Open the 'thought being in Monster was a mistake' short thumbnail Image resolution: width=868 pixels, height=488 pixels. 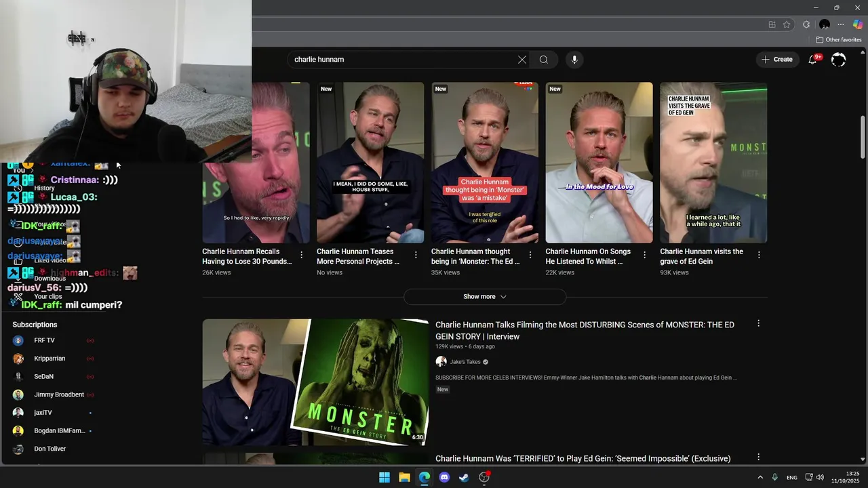pyautogui.click(x=485, y=163)
